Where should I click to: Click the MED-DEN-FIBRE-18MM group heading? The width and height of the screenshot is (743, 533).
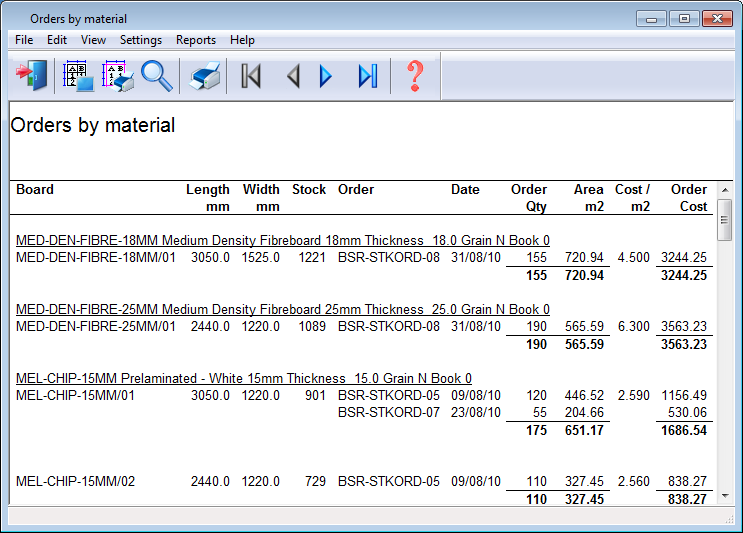pyautogui.click(x=282, y=240)
